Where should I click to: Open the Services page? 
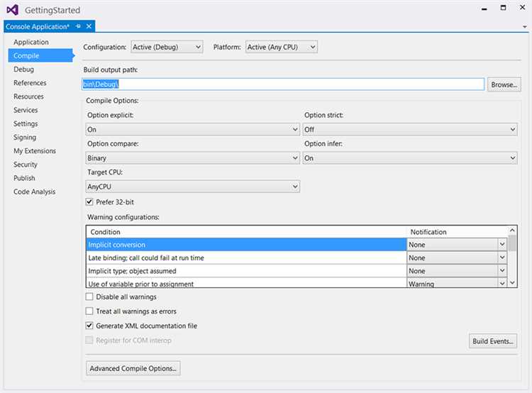pos(26,110)
